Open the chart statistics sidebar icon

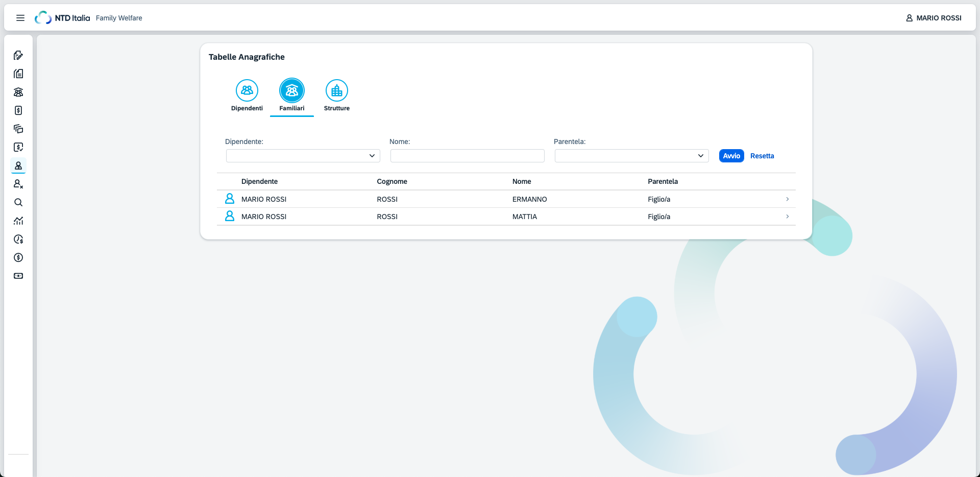point(18,221)
